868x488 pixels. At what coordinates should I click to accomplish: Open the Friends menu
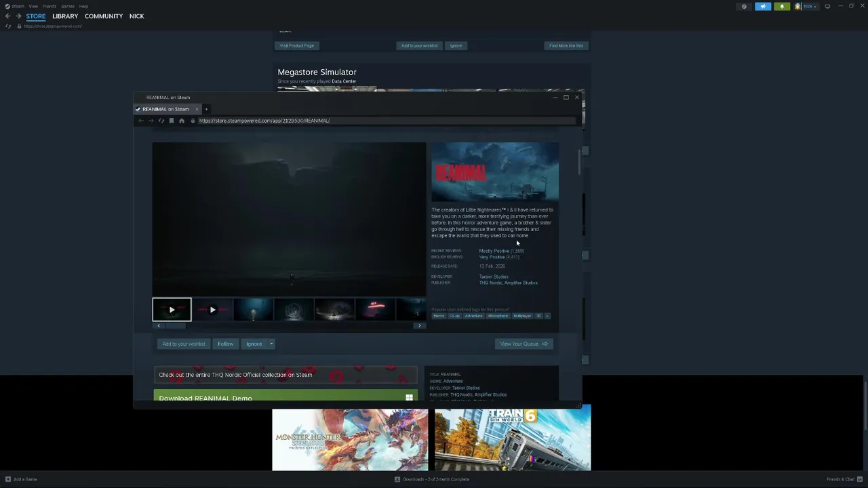[x=50, y=6]
